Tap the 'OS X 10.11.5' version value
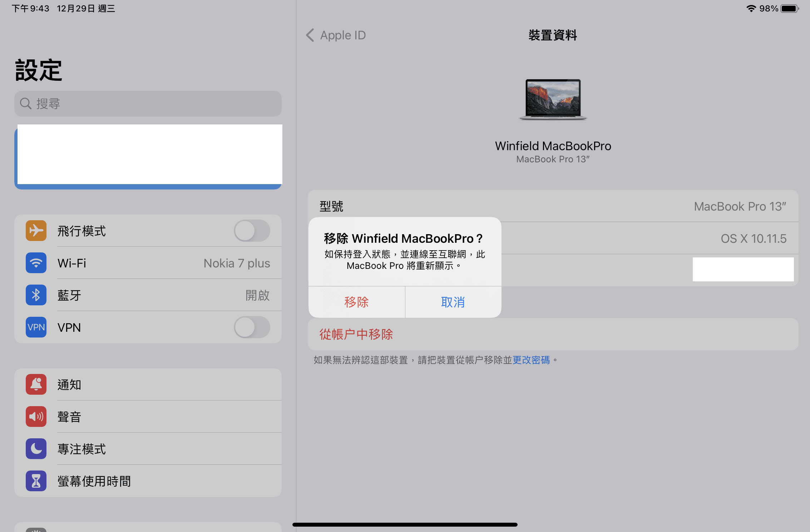 tap(754, 238)
